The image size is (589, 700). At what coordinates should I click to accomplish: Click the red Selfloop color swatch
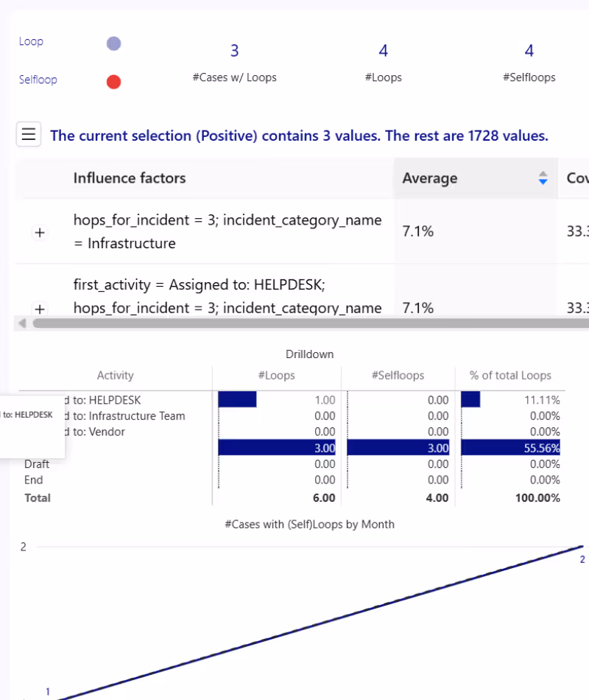(113, 81)
